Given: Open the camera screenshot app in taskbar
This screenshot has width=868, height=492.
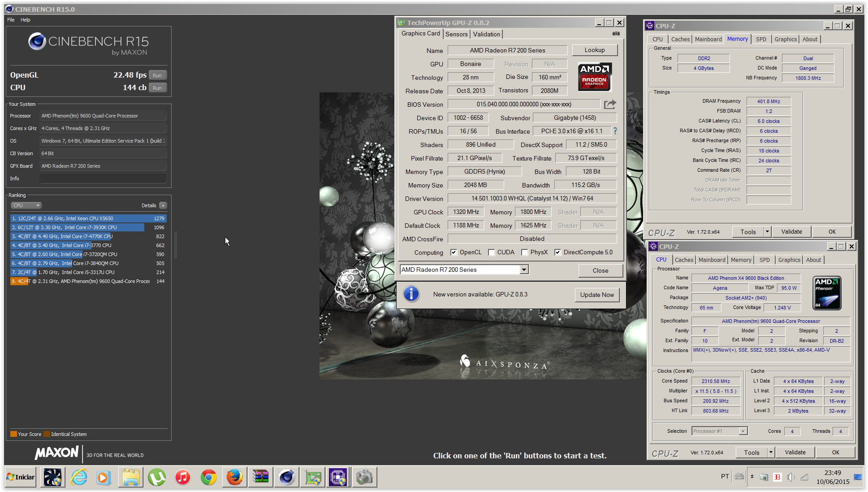Looking at the screenshot, I should point(364,477).
